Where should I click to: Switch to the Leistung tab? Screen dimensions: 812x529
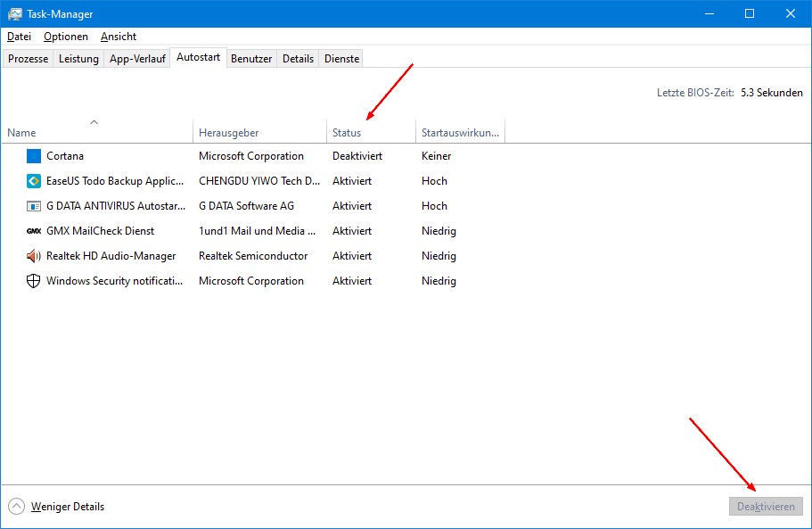click(78, 59)
